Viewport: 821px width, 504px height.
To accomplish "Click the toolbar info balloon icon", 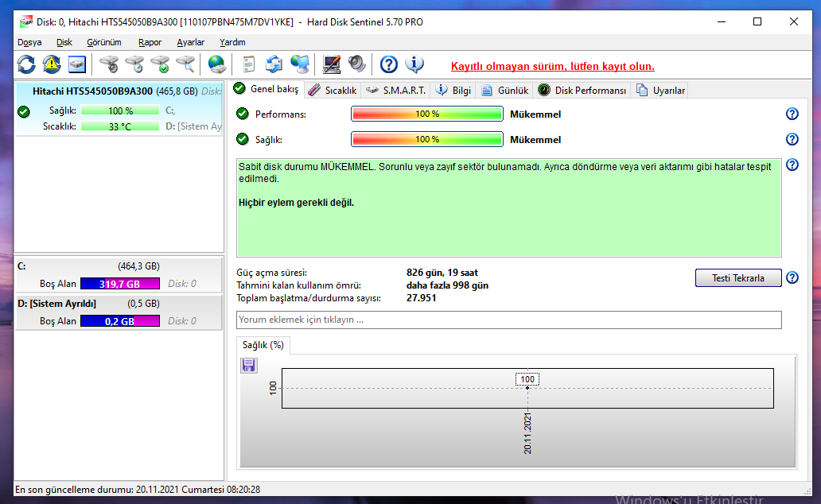I will pos(414,64).
